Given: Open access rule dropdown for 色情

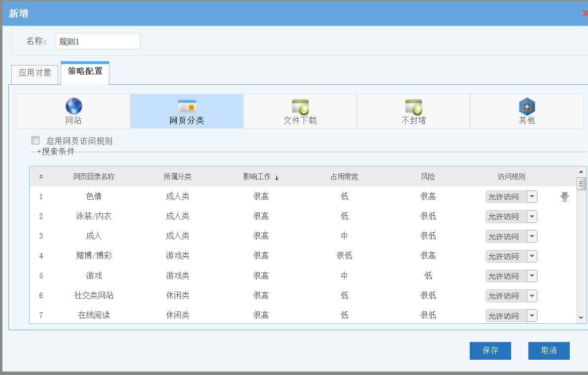Looking at the screenshot, I should pos(532,197).
